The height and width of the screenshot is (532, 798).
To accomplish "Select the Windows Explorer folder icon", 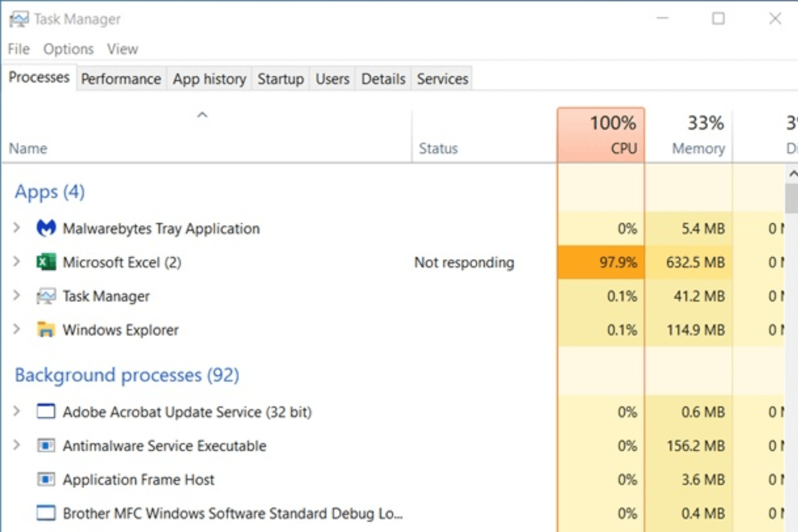I will 47,330.
